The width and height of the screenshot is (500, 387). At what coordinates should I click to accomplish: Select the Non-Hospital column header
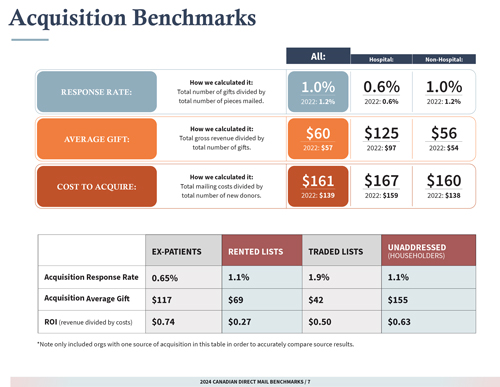444,59
